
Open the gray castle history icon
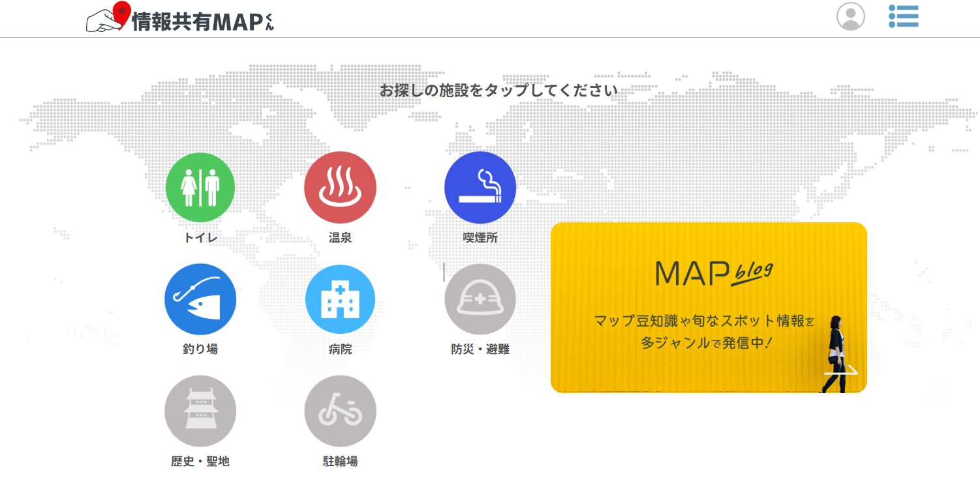point(200,411)
